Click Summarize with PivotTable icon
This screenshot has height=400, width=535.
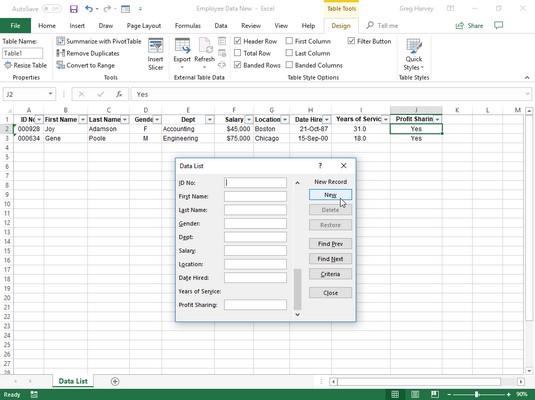click(61, 41)
